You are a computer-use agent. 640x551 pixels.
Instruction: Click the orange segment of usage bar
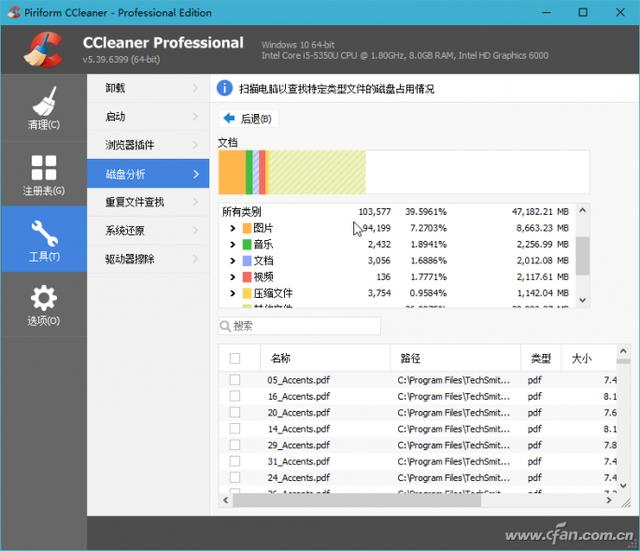point(232,172)
